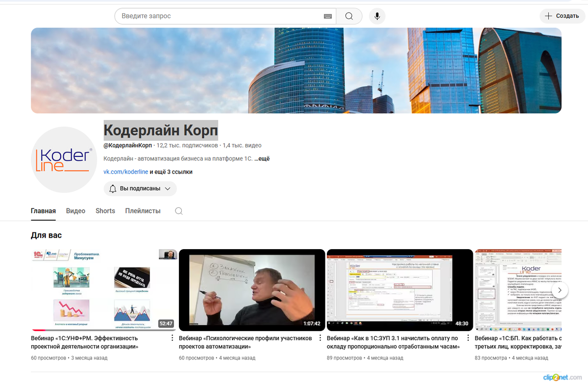Screen dimensions: 588x382
Task: Open the 1С:УНФ+РМ webinar thumbnail
Action: click(104, 290)
